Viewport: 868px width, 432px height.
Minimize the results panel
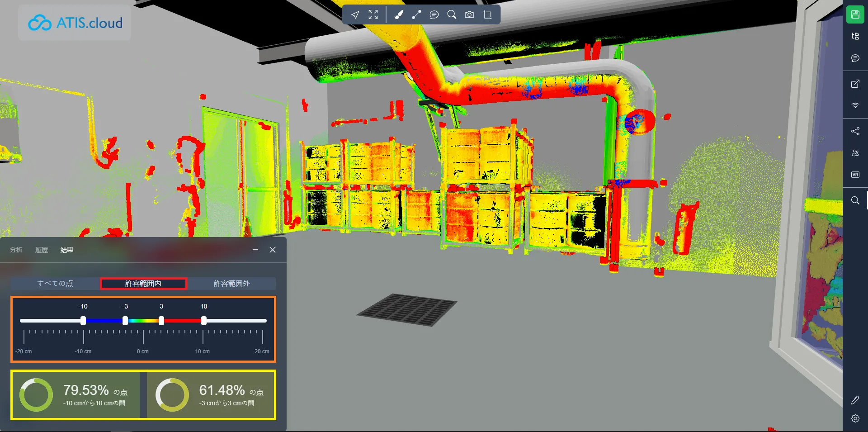tap(255, 250)
